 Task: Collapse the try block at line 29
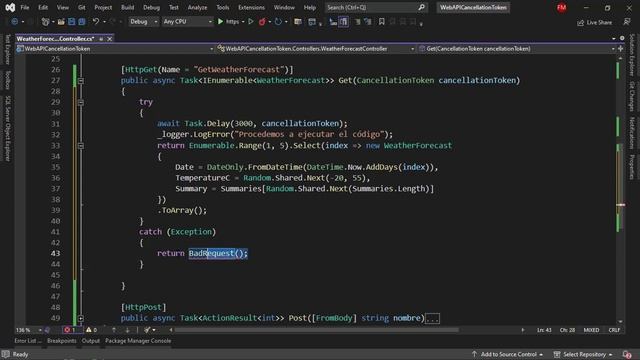(x=81, y=102)
